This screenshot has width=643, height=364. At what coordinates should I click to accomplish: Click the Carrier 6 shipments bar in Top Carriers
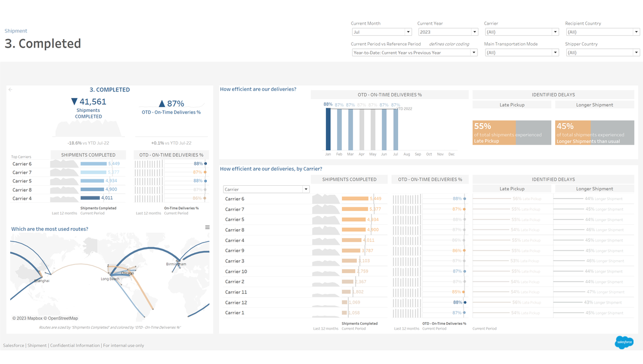(x=93, y=164)
